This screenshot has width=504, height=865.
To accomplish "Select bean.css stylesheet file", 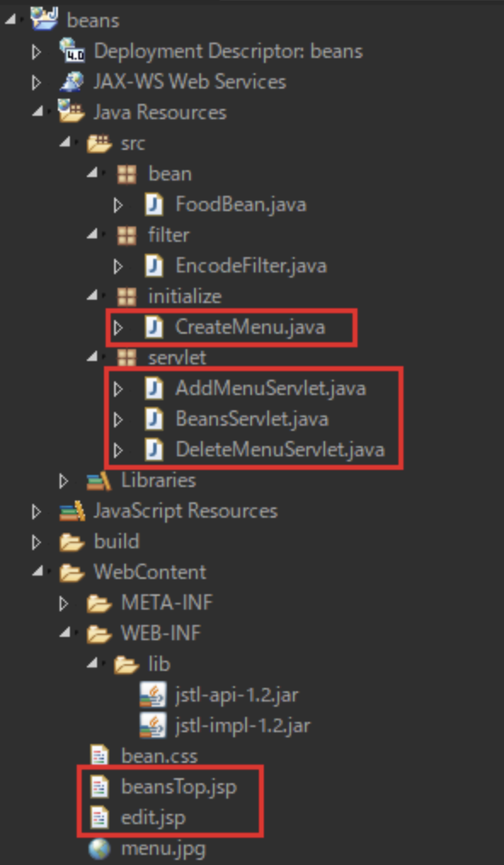I will 159,755.
